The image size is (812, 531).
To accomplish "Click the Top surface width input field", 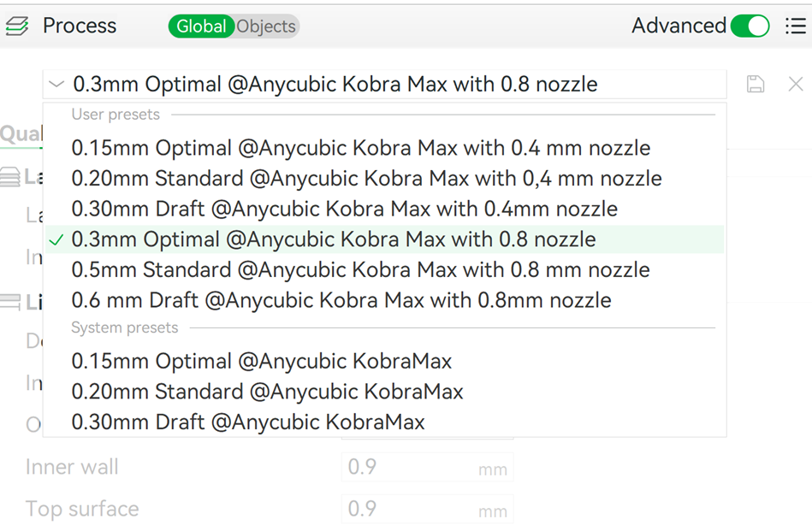I will pyautogui.click(x=409, y=509).
